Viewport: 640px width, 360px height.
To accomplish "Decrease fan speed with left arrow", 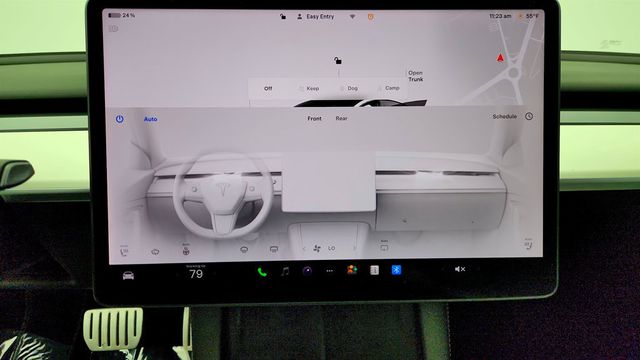I will 304,249.
